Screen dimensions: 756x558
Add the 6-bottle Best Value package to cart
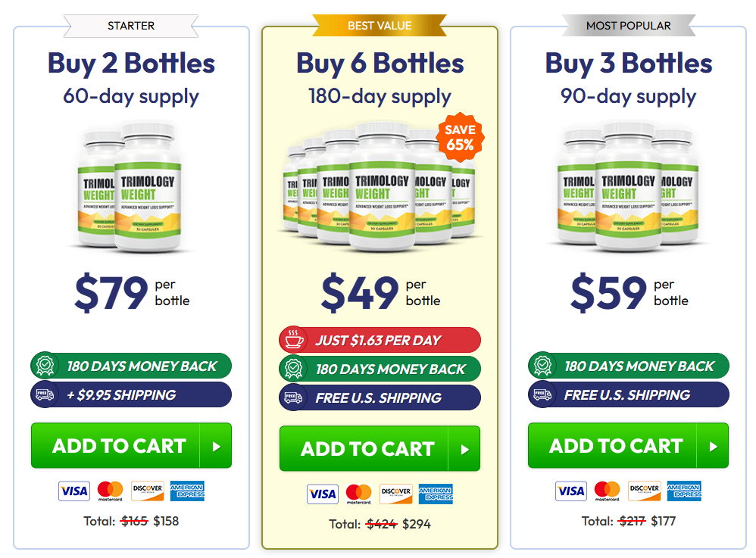[x=380, y=449]
